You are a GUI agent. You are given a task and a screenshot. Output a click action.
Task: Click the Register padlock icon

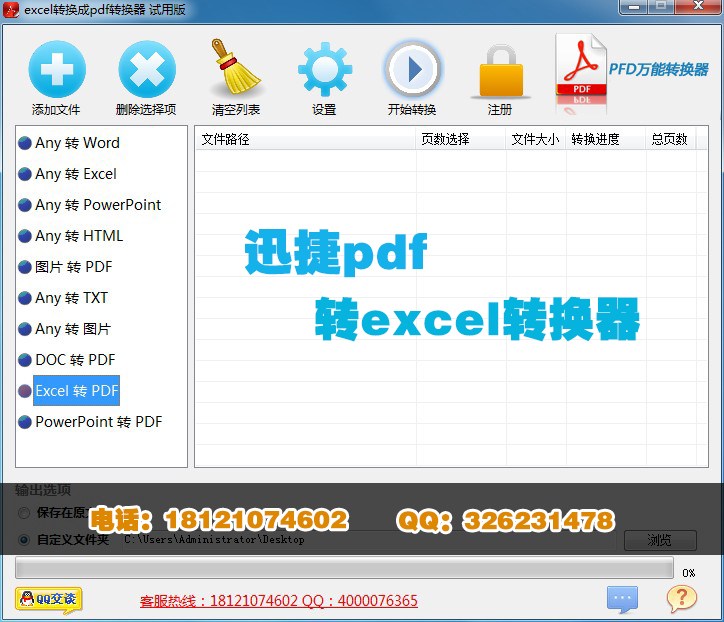click(501, 71)
